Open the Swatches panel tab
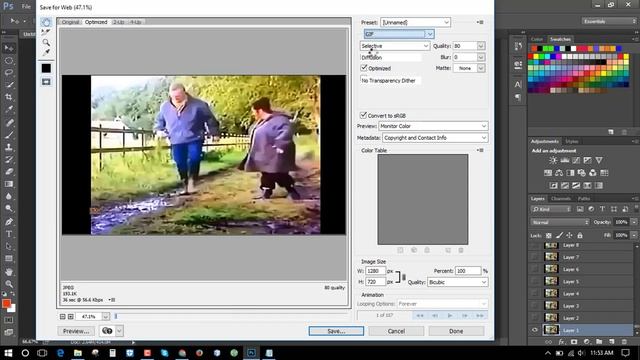The width and height of the screenshot is (640, 360). pyautogui.click(x=560, y=39)
